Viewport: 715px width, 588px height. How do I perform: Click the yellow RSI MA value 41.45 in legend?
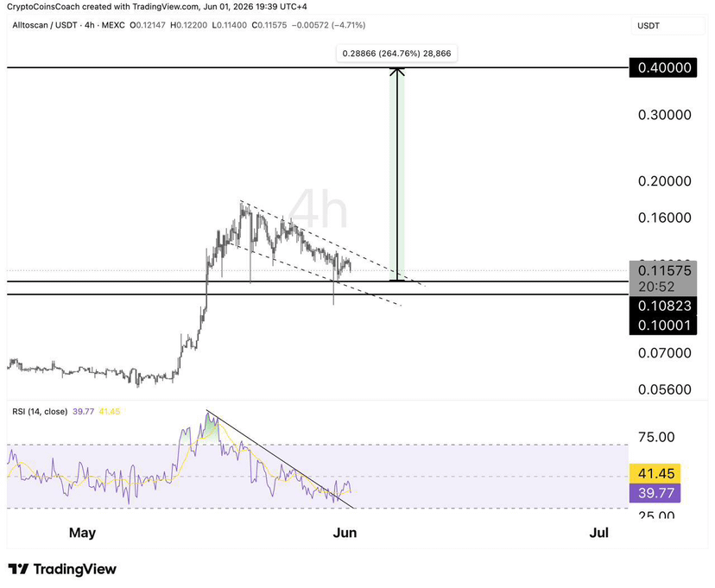tap(110, 412)
